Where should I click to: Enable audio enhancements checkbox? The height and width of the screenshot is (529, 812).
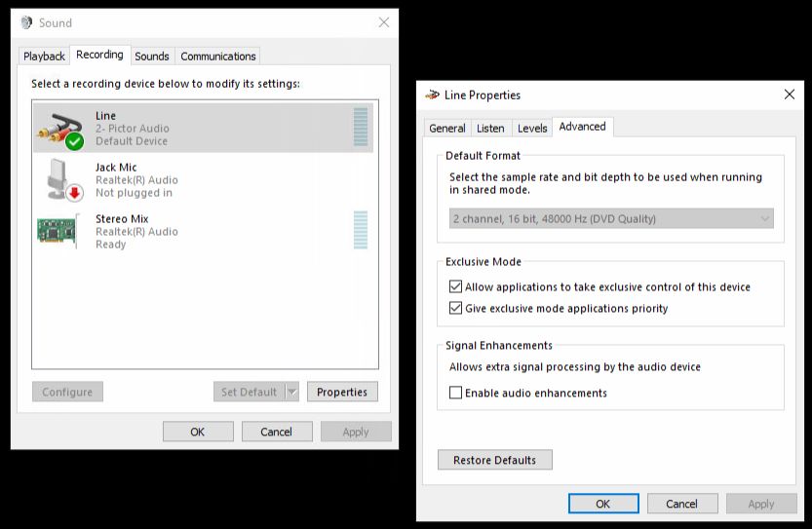tap(455, 394)
